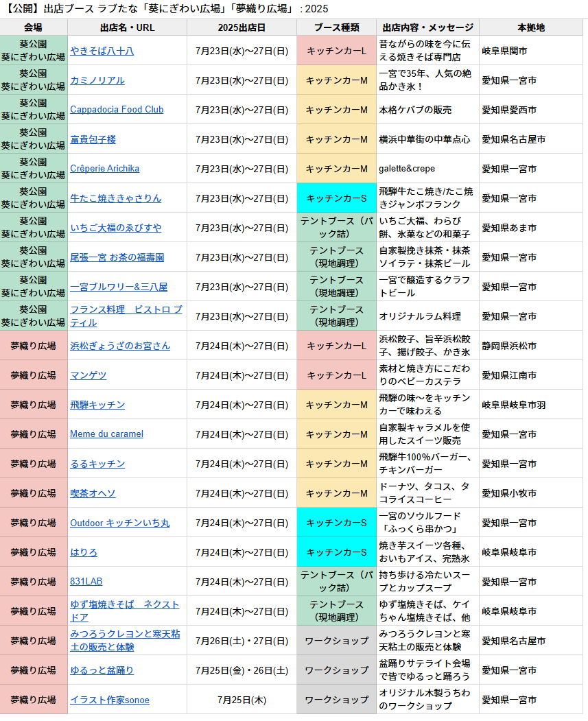
Task: Select the 2025出店日 column header
Action: (242, 27)
